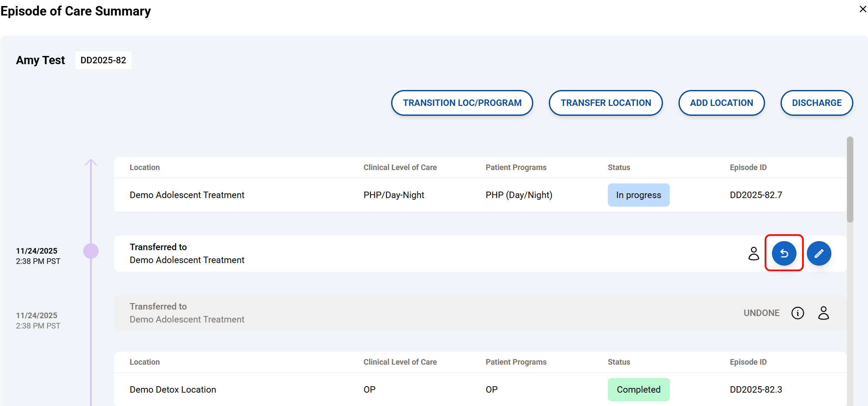
Task: Click the undo transfer icon button
Action: (x=784, y=253)
